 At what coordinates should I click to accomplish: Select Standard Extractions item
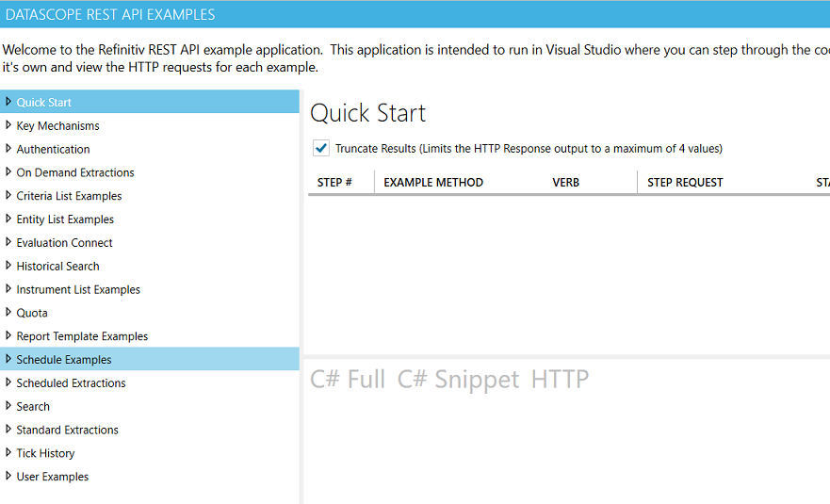67,430
